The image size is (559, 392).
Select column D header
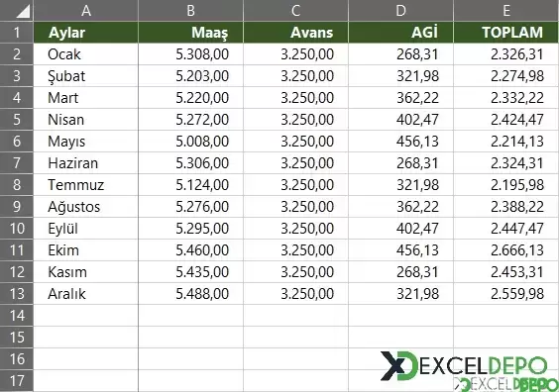tap(400, 10)
